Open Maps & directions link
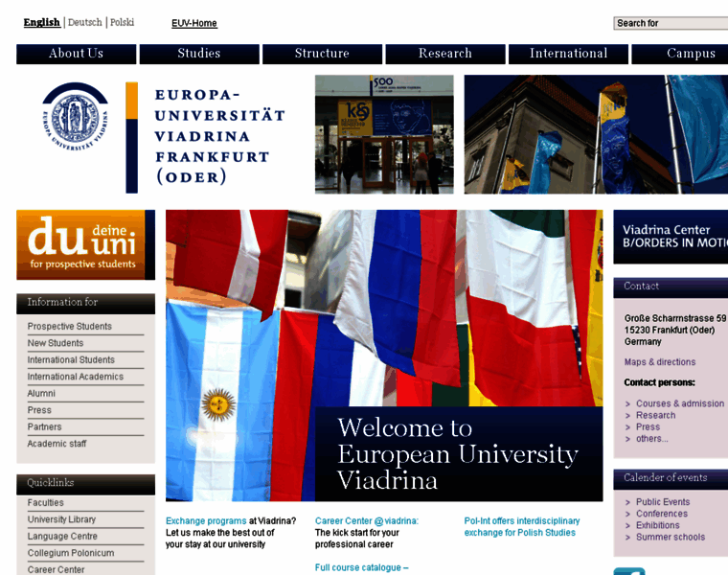 (x=660, y=362)
